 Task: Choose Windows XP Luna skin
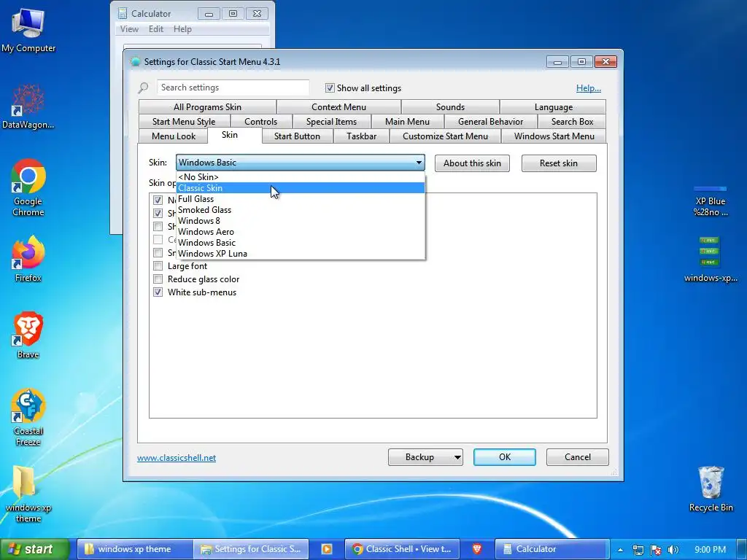pyautogui.click(x=301, y=253)
